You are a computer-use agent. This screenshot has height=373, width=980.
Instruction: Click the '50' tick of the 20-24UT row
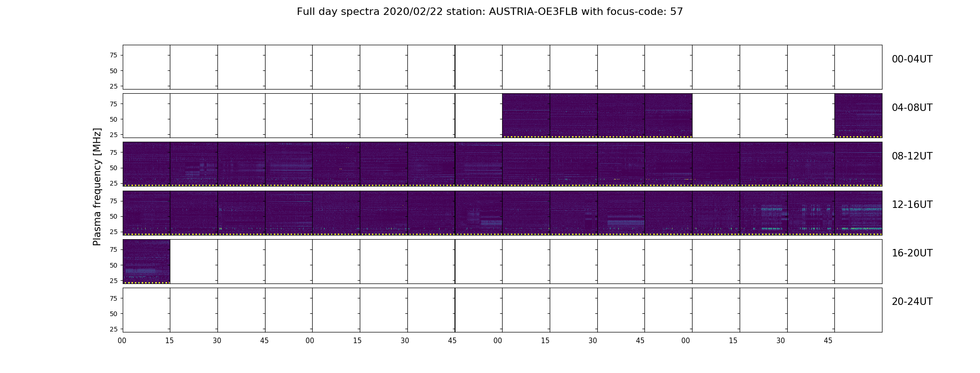tap(113, 314)
